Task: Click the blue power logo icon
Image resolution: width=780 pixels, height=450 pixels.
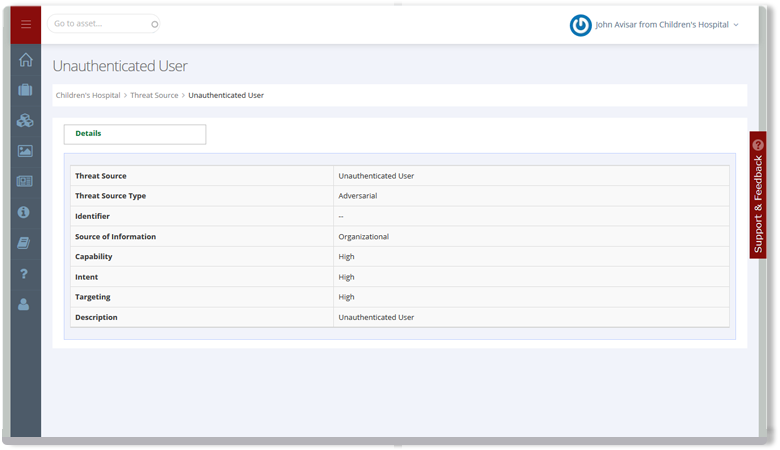Action: 580,25
